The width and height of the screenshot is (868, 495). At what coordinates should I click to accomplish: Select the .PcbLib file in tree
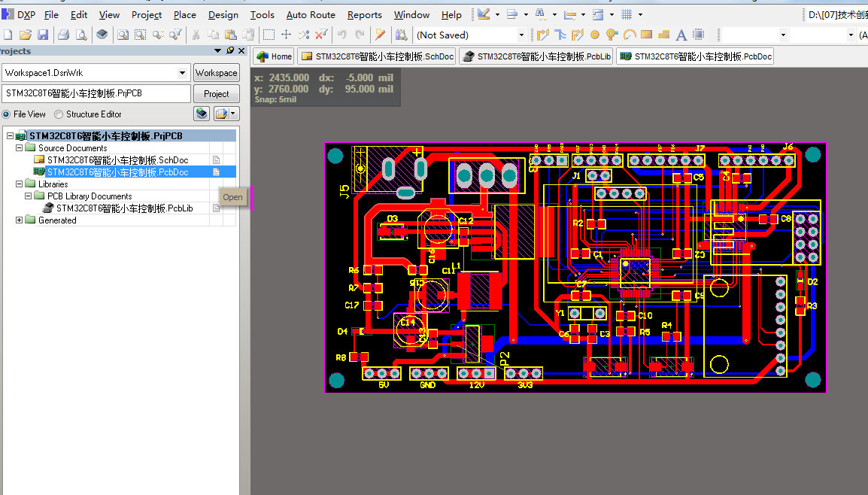tap(125, 208)
